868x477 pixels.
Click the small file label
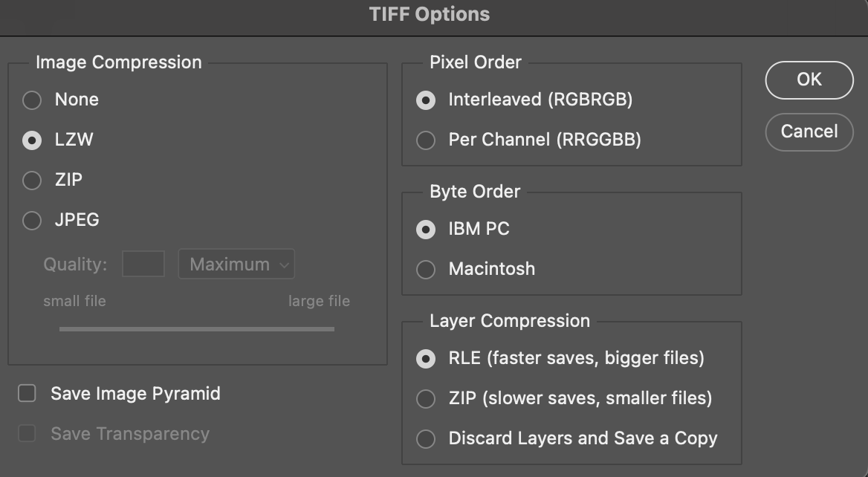click(x=74, y=301)
